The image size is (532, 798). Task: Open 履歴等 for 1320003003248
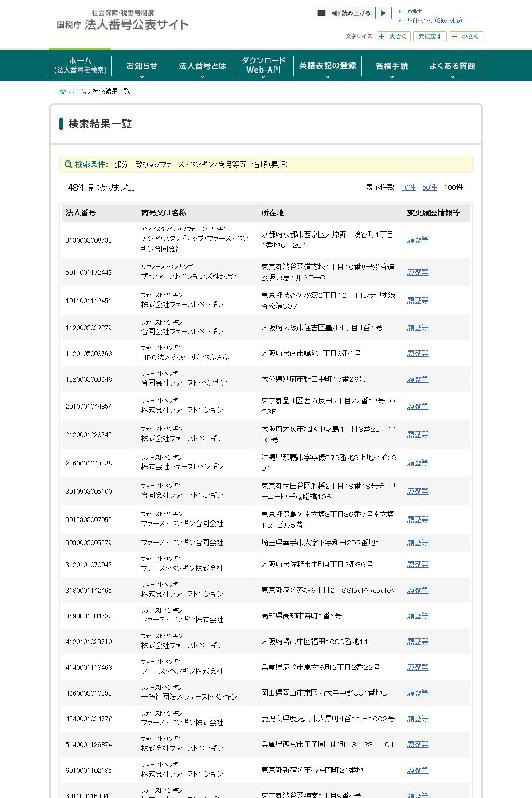point(418,379)
